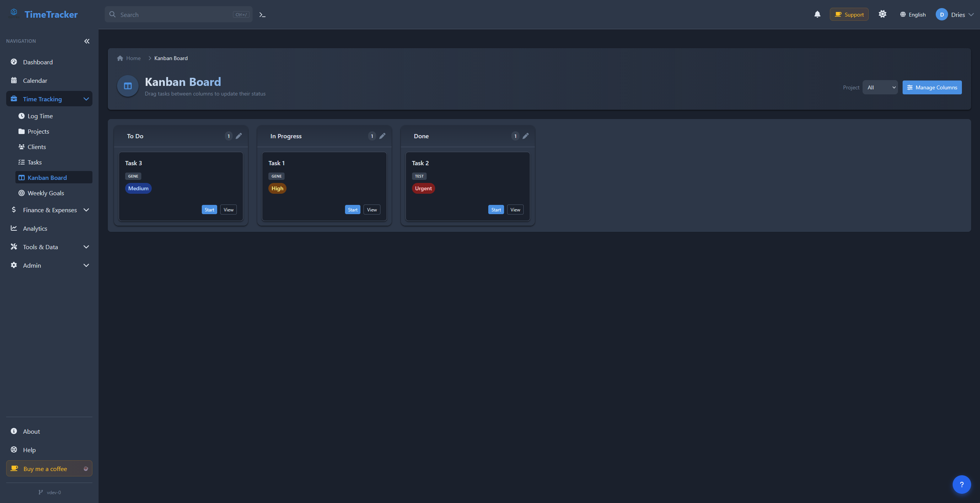This screenshot has height=503, width=980.
Task: Start the timer on Task 1
Action: click(352, 210)
